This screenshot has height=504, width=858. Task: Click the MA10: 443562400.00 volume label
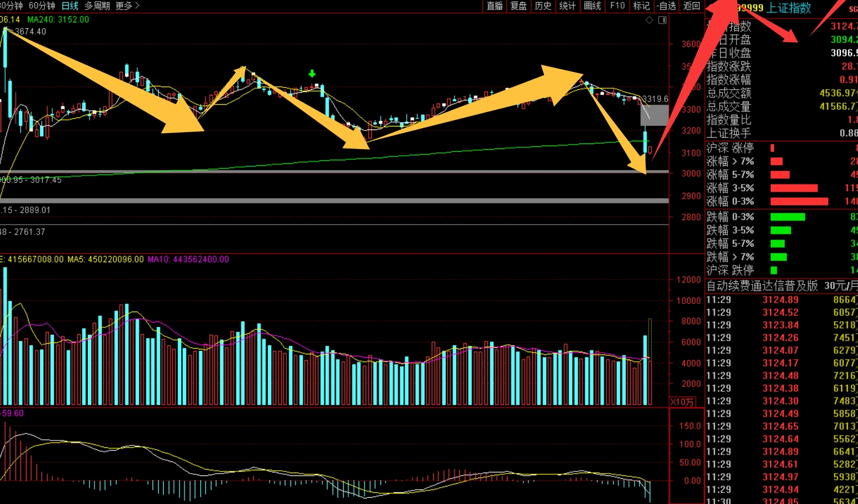[188, 259]
